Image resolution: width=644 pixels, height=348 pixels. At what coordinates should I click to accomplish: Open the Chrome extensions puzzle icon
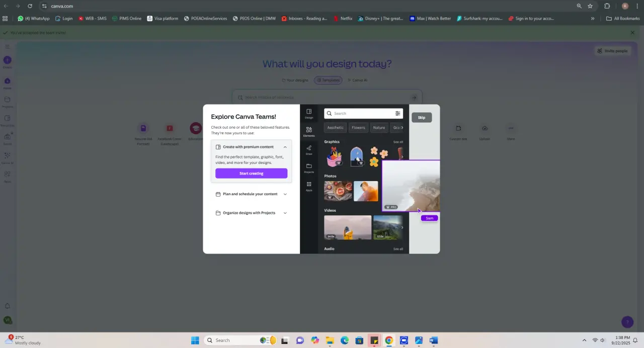(607, 6)
